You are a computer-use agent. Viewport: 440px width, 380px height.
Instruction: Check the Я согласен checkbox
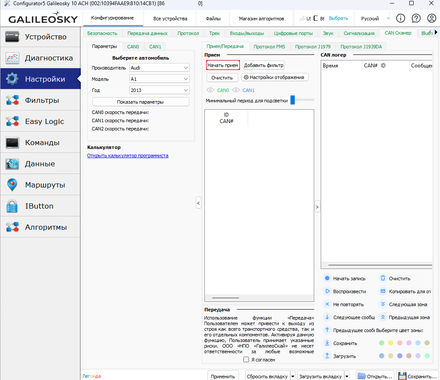tap(246, 359)
